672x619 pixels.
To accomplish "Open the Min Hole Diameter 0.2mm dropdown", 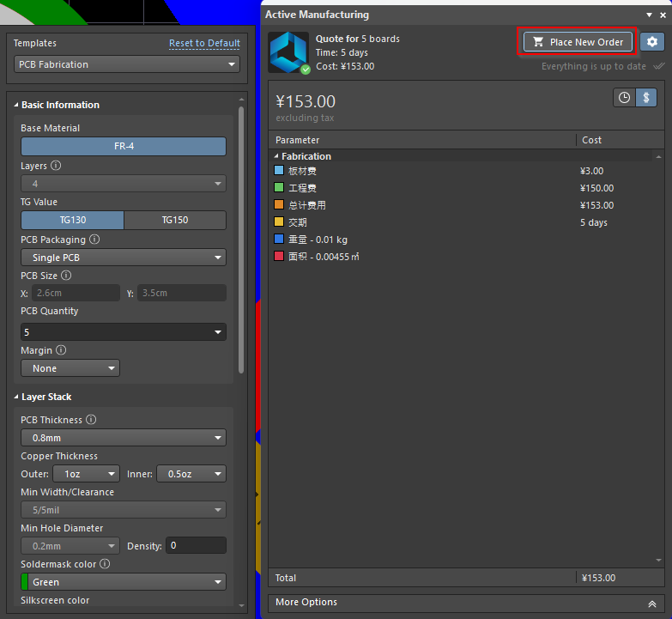I will (70, 546).
